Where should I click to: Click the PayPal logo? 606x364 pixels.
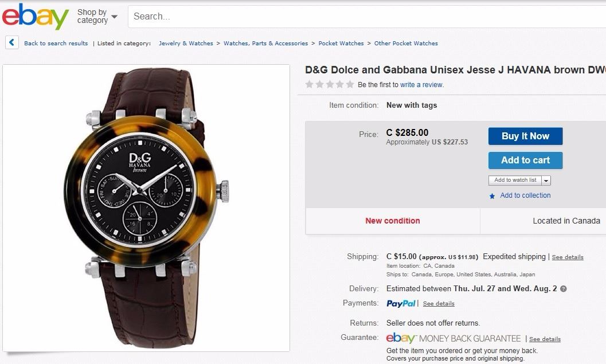[401, 303]
